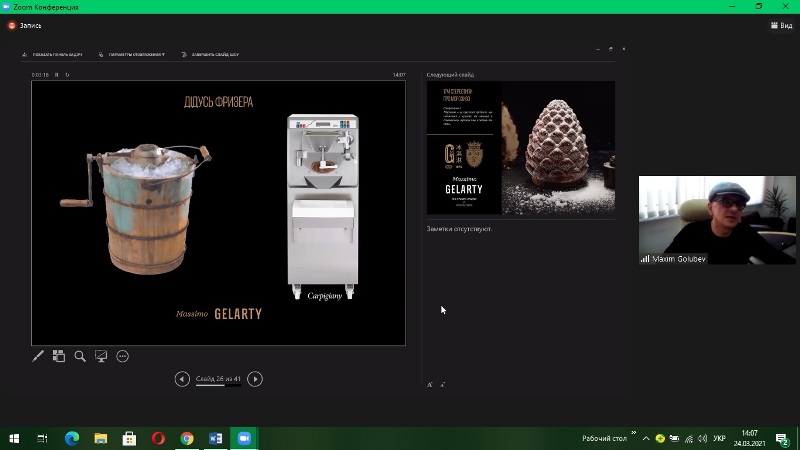Go to the previous slide arrow
Image resolution: width=800 pixels, height=450 pixels.
(182, 379)
